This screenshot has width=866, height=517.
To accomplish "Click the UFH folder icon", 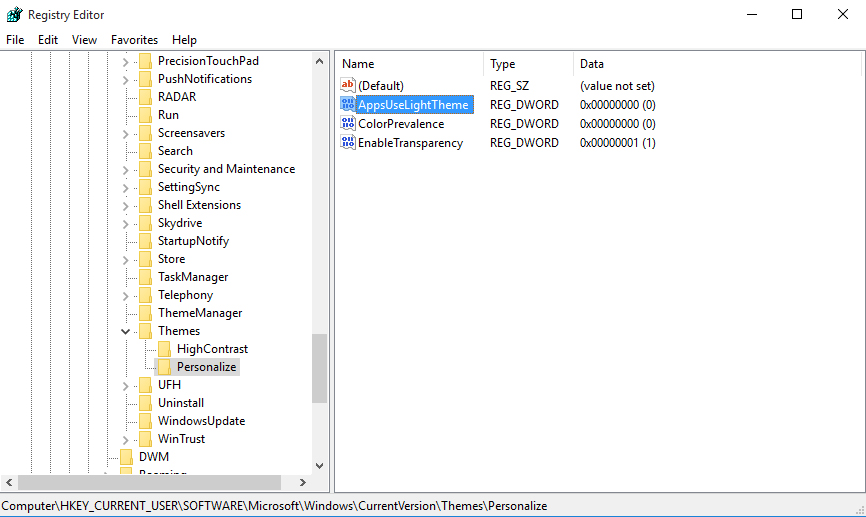I will (x=145, y=385).
